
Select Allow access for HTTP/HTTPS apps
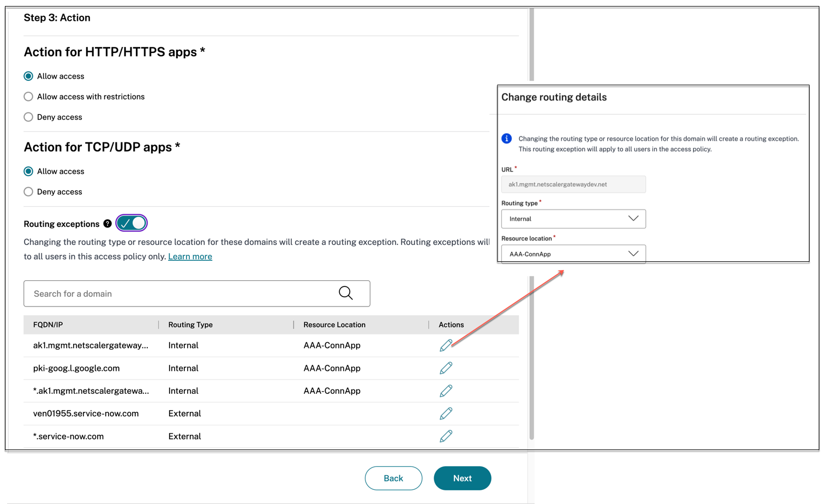(28, 76)
